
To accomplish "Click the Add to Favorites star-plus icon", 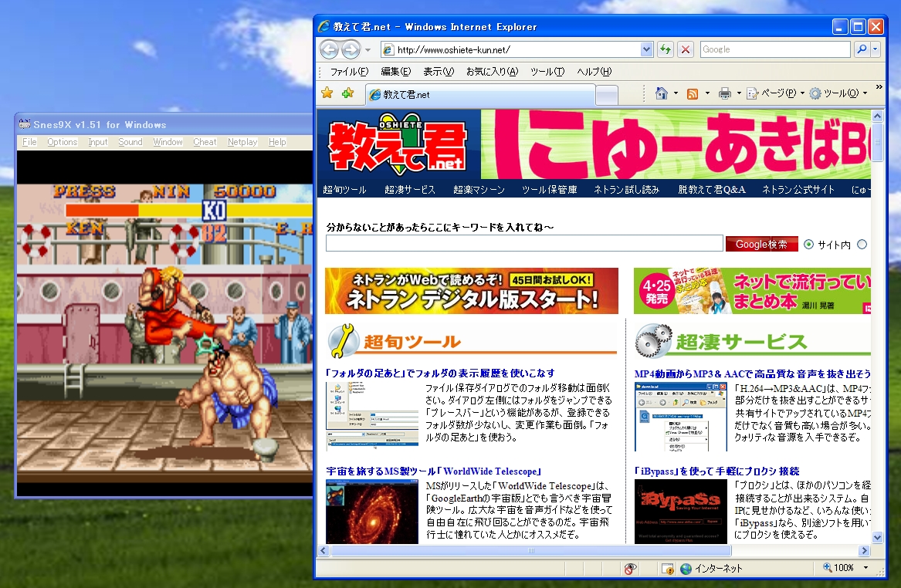I will tap(347, 93).
